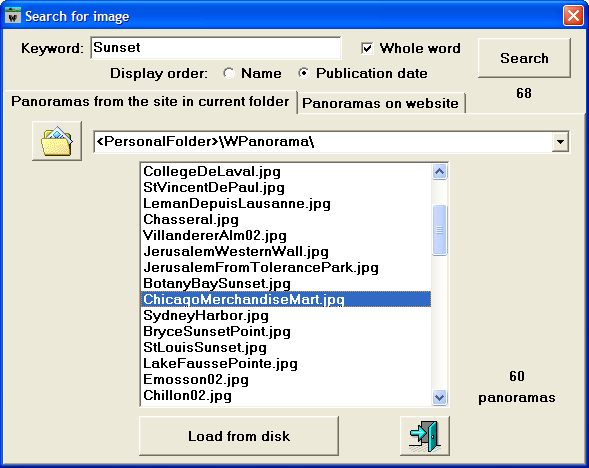The image size is (589, 468).
Task: Close the Search for image dialog
Action: coord(573,16)
